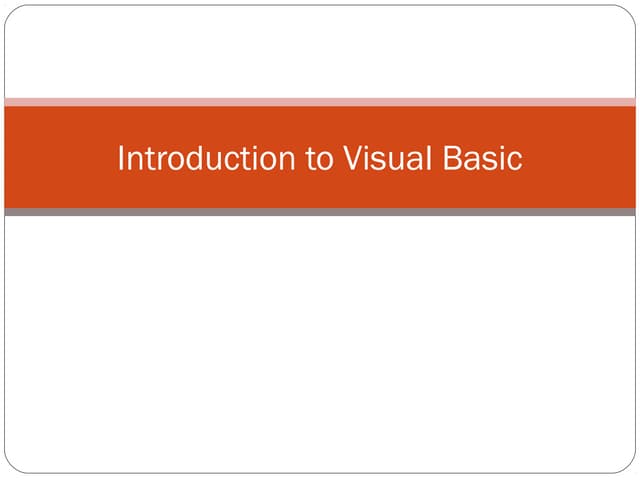Image resolution: width=640 pixels, height=480 pixels.
Task: Click the orange banner left of the title
Action: [x=60, y=158]
